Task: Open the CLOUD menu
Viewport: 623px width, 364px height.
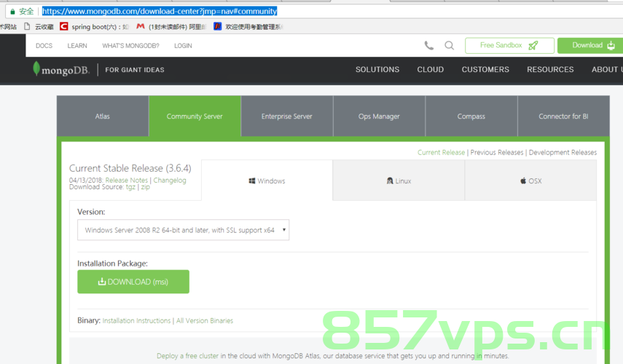Action: 431,69
